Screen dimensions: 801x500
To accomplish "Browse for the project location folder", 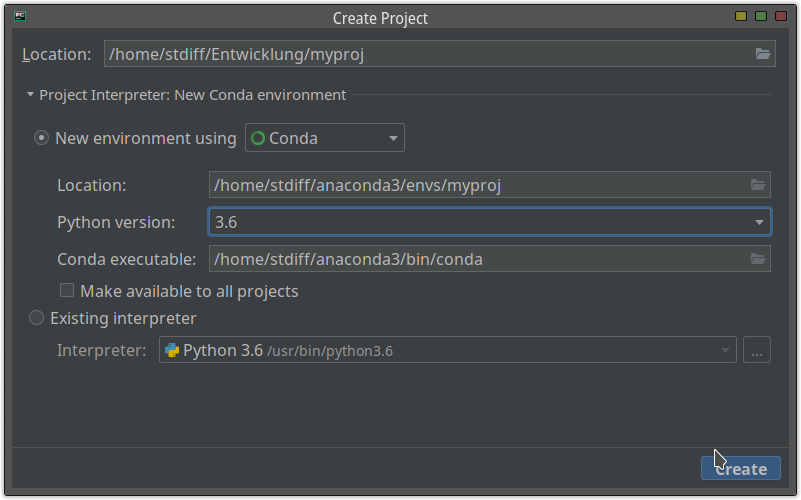I will (762, 54).
